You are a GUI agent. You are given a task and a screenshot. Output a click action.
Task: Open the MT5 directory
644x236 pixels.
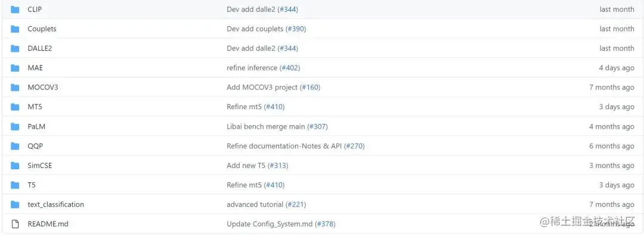coord(35,107)
